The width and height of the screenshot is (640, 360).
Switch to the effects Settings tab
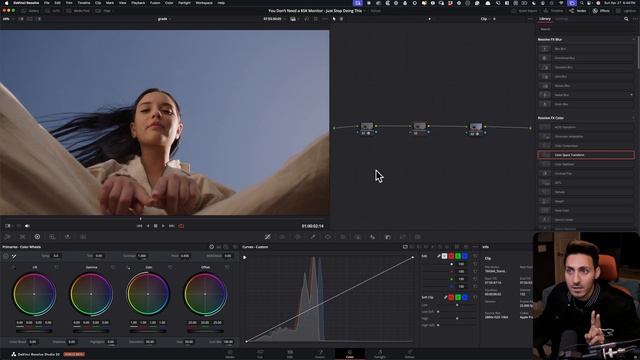pos(562,19)
